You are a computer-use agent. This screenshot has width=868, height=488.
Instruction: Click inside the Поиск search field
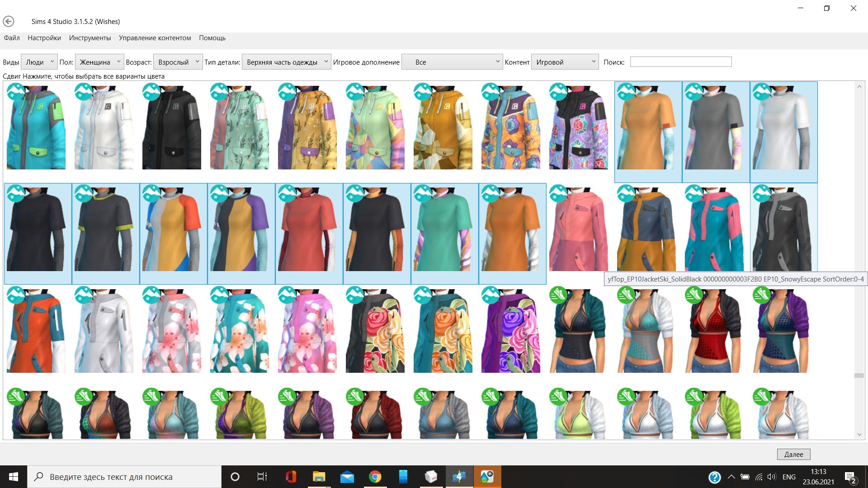pos(680,62)
